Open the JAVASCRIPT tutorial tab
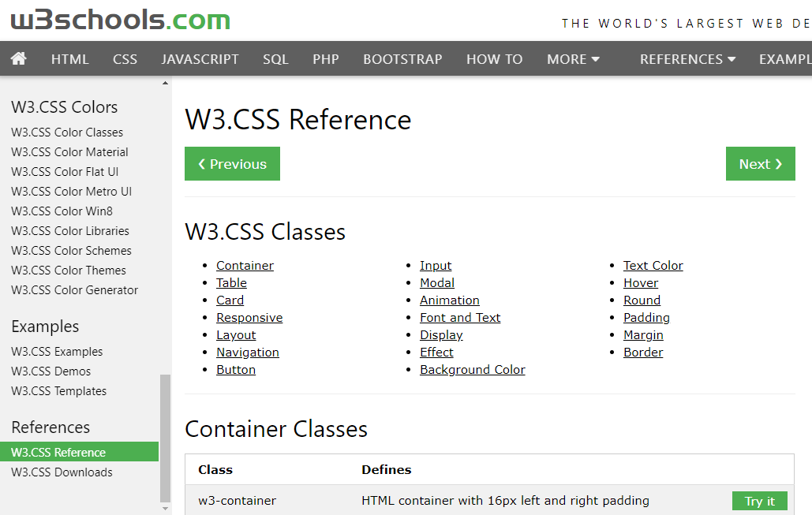 (200, 59)
